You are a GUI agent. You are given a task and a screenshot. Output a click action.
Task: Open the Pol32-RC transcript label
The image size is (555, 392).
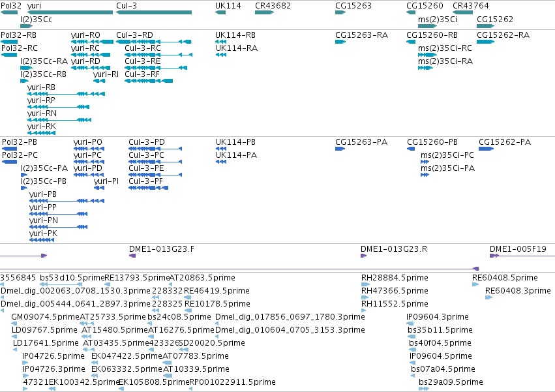(20, 48)
